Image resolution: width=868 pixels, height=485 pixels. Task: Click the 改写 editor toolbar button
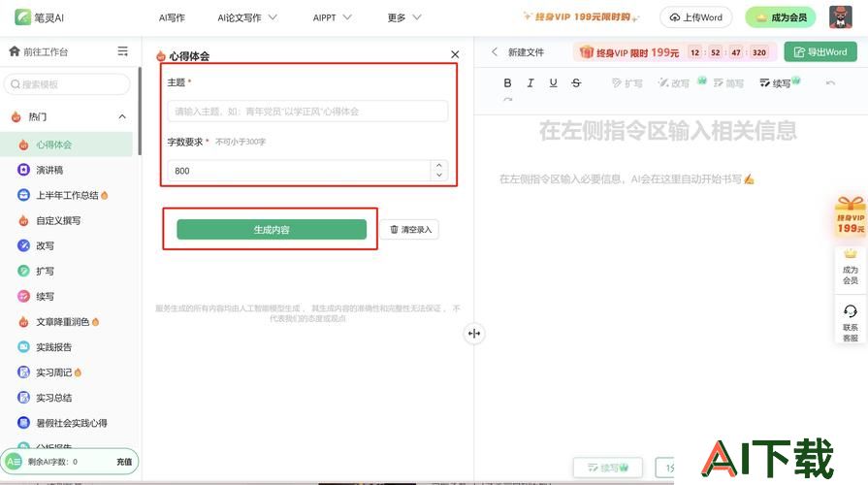[674, 83]
